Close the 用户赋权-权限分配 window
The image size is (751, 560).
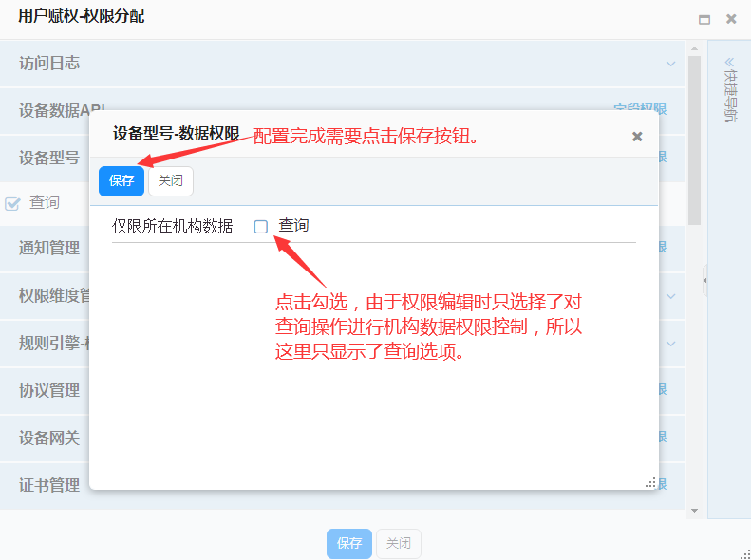tap(731, 19)
